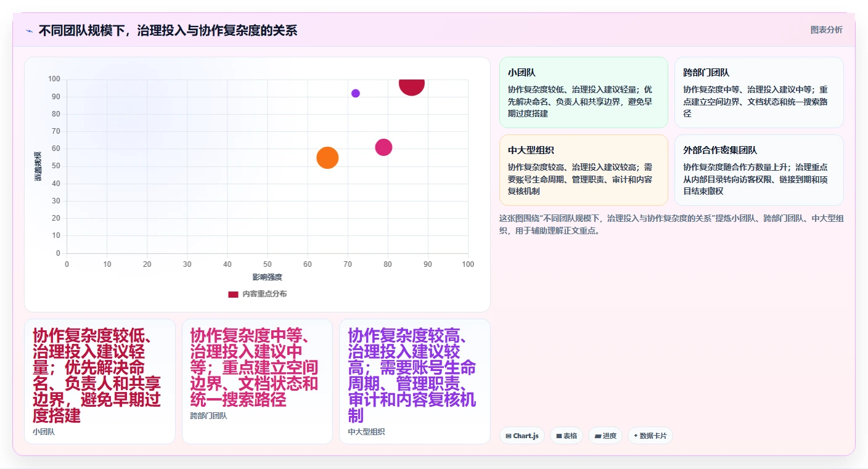Click the lightning icon beside the page title
868x469 pixels.
(x=29, y=31)
